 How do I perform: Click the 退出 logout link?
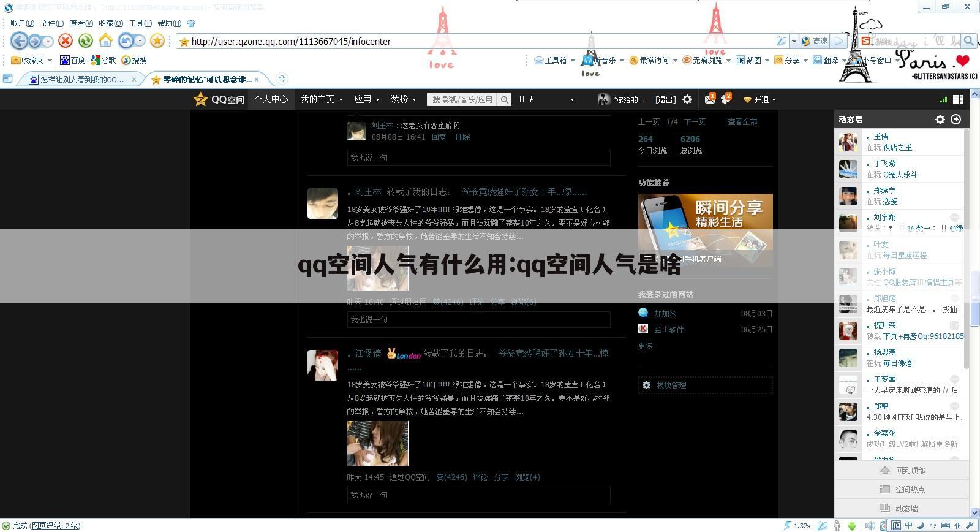(666, 99)
